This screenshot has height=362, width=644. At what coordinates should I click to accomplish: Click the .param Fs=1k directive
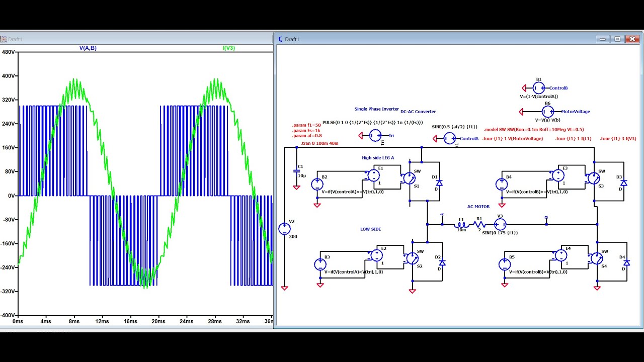306,130
